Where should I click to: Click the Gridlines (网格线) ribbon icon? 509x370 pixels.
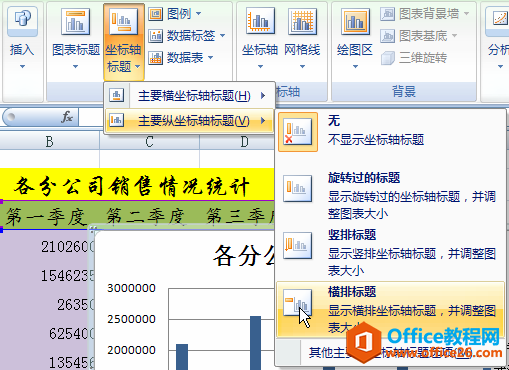pyautogui.click(x=302, y=21)
